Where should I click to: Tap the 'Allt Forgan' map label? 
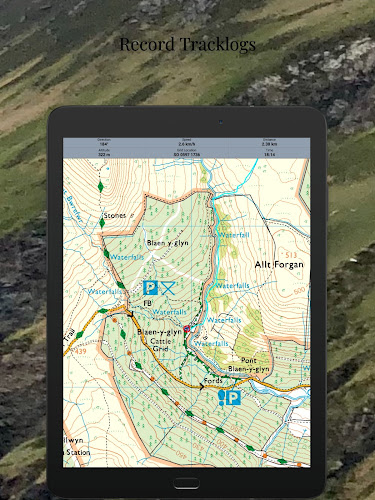coord(279,265)
